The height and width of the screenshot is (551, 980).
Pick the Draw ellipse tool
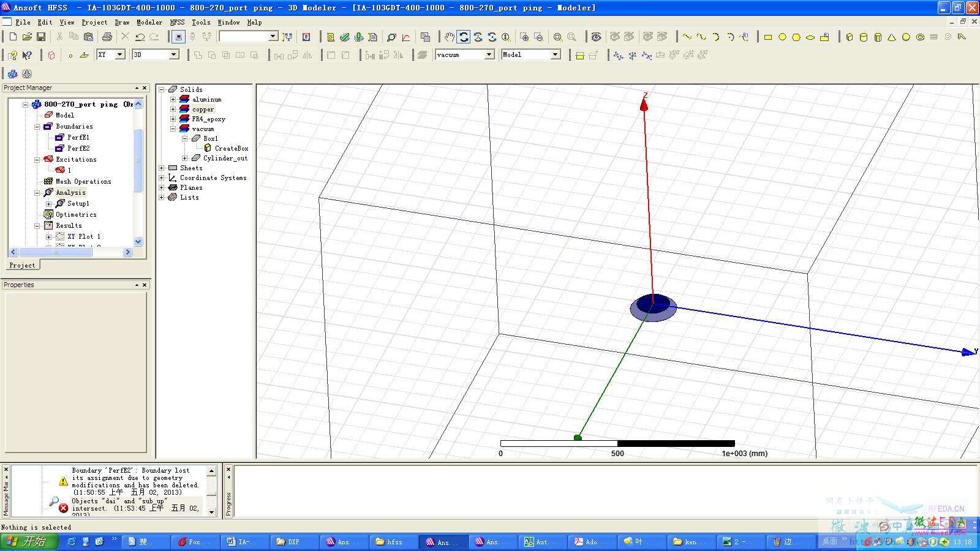(x=810, y=37)
